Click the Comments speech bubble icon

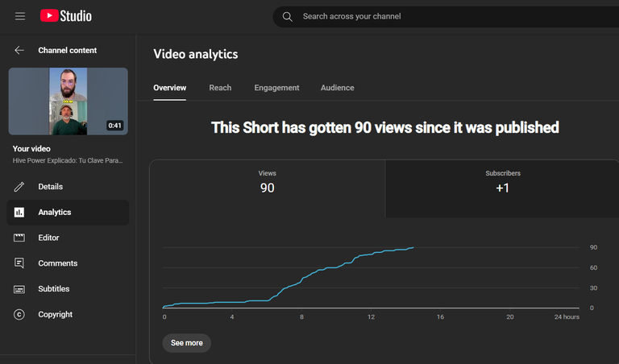[x=19, y=263]
